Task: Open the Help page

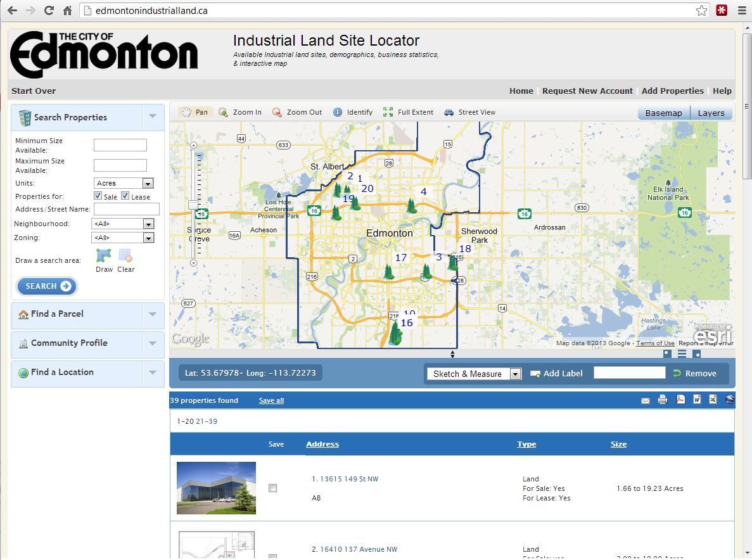Action: pyautogui.click(x=722, y=91)
